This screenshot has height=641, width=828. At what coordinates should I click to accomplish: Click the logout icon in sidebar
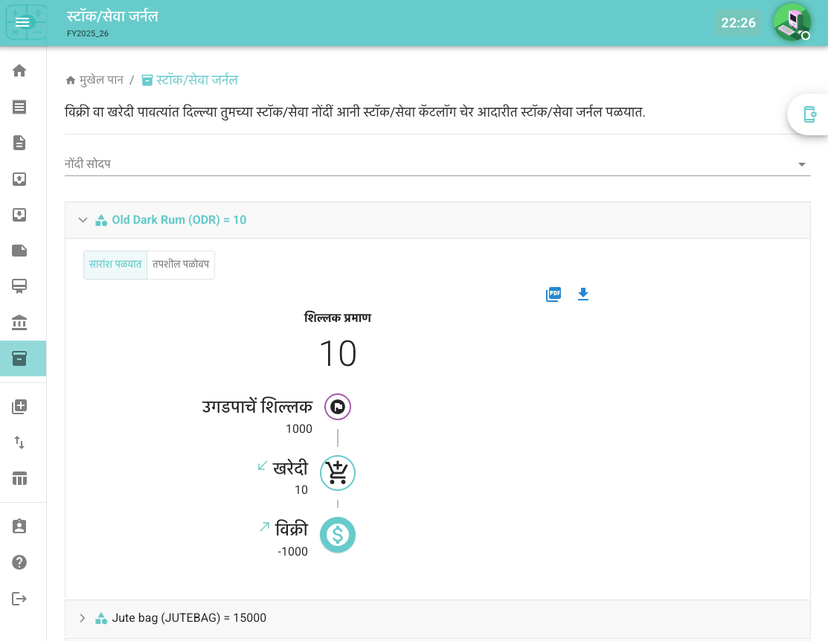[x=19, y=598]
